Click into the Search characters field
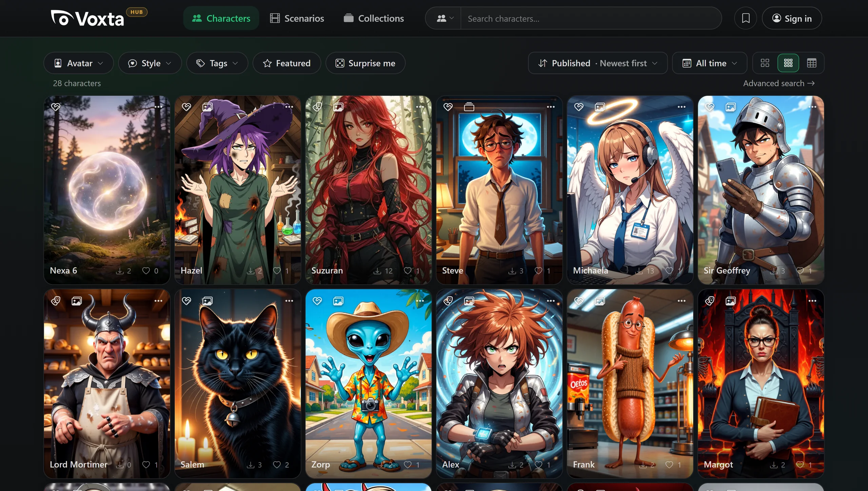The image size is (868, 491). point(591,18)
